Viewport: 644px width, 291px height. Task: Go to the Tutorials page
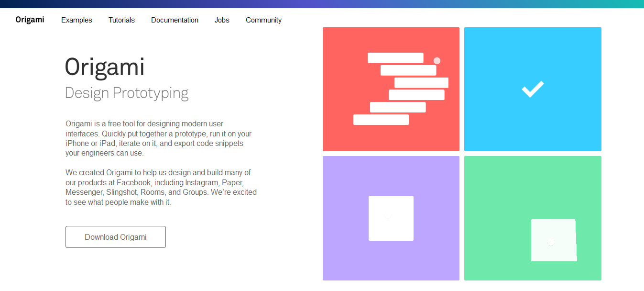pyautogui.click(x=121, y=20)
